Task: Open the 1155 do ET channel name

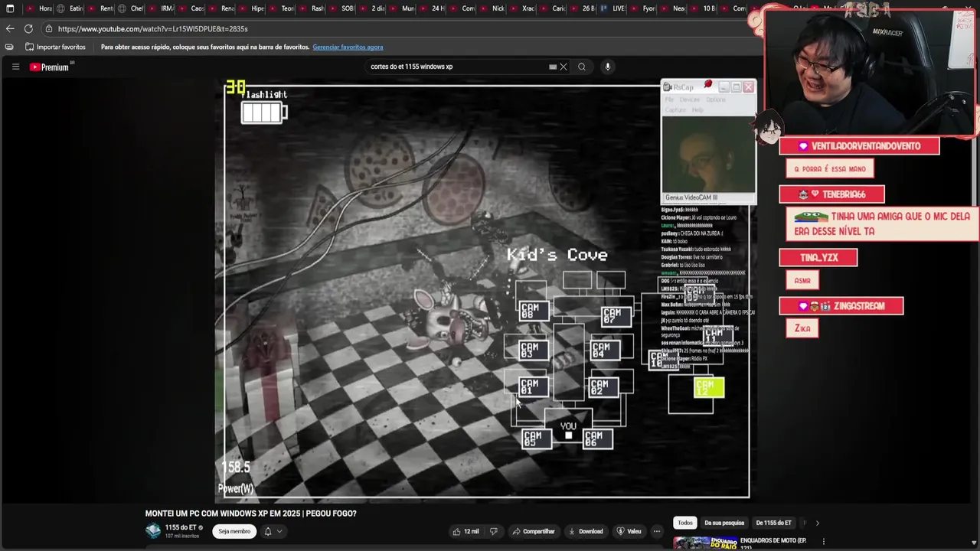Action: tap(181, 527)
